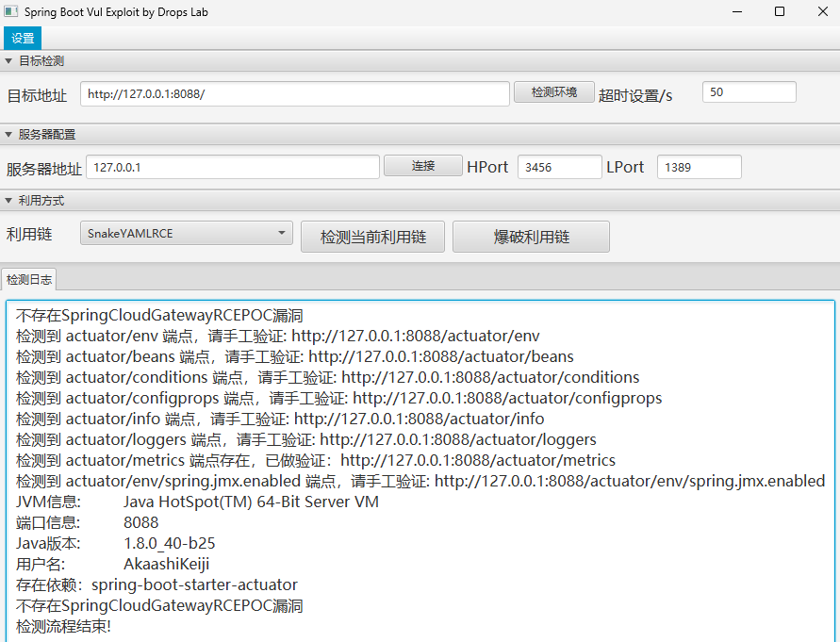Select the 检测日志 tab
The image size is (840, 642).
(x=29, y=279)
